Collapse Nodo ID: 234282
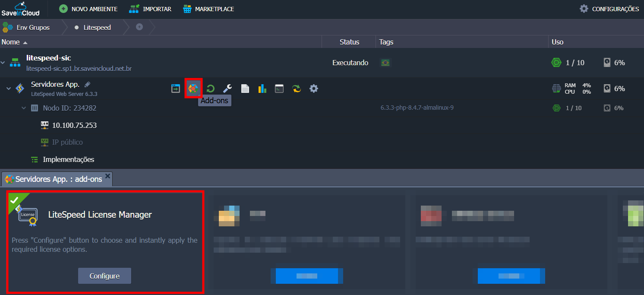 24,108
